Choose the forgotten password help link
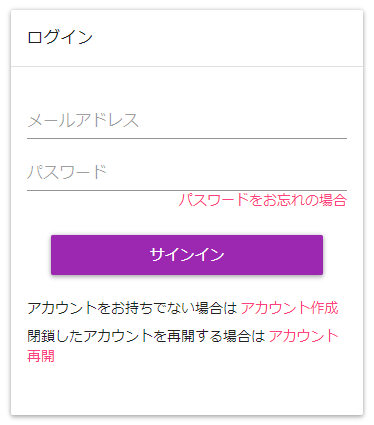Image resolution: width=374 pixels, height=425 pixels. pyautogui.click(x=263, y=200)
